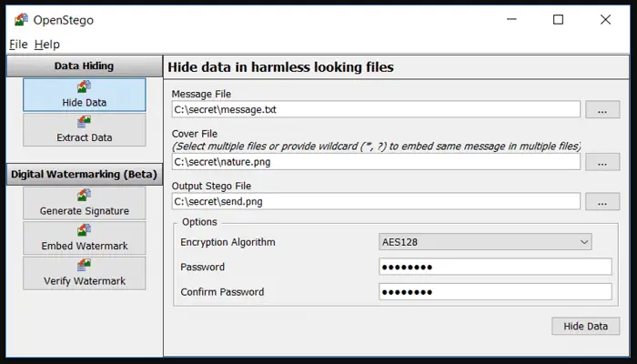Click the 'Encryption Algorithm' label

(x=227, y=242)
